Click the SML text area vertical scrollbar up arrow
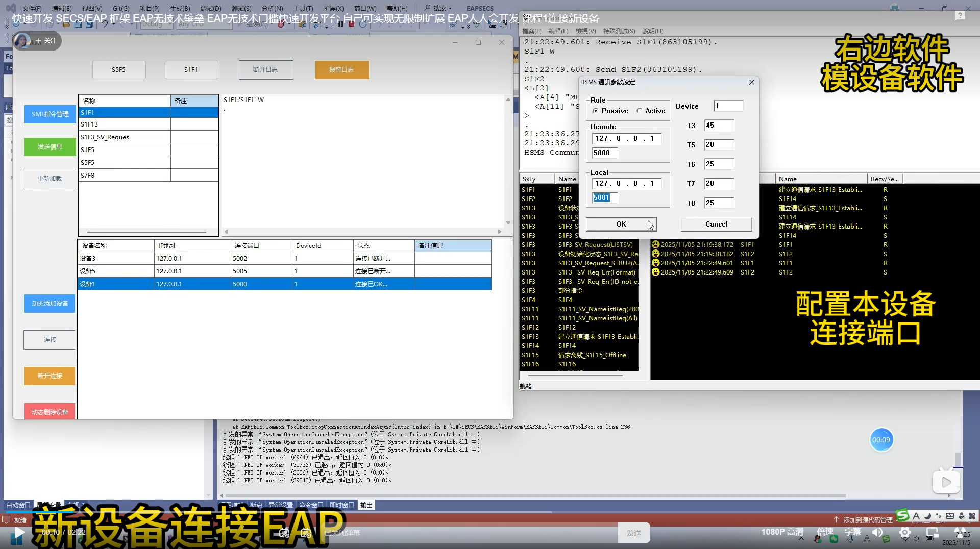Viewport: 980px width, 549px height. pos(508,99)
